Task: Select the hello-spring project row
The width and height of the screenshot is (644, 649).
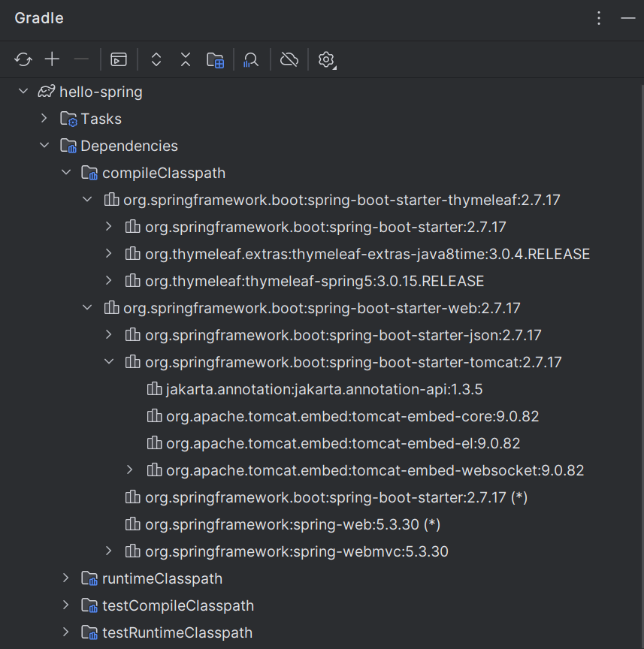Action: (321, 92)
